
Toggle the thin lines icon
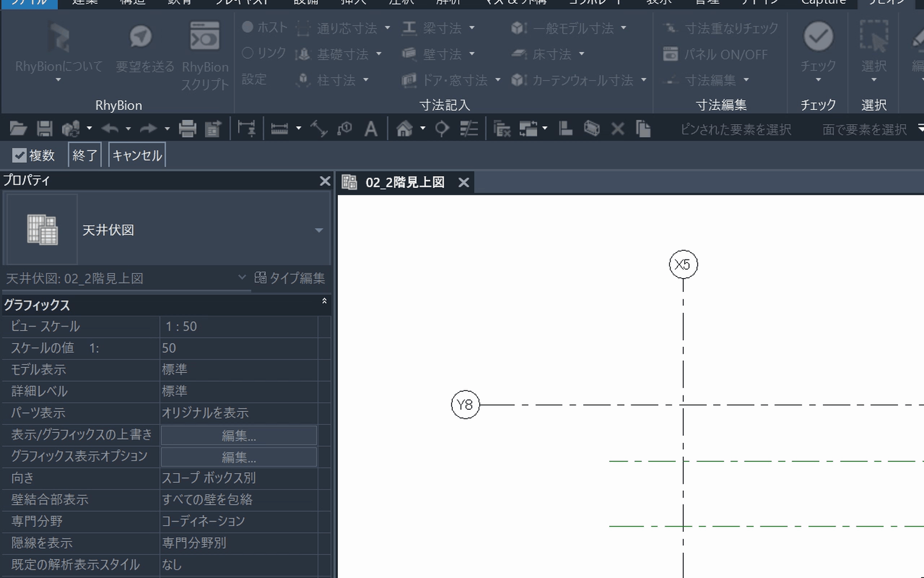(x=469, y=128)
